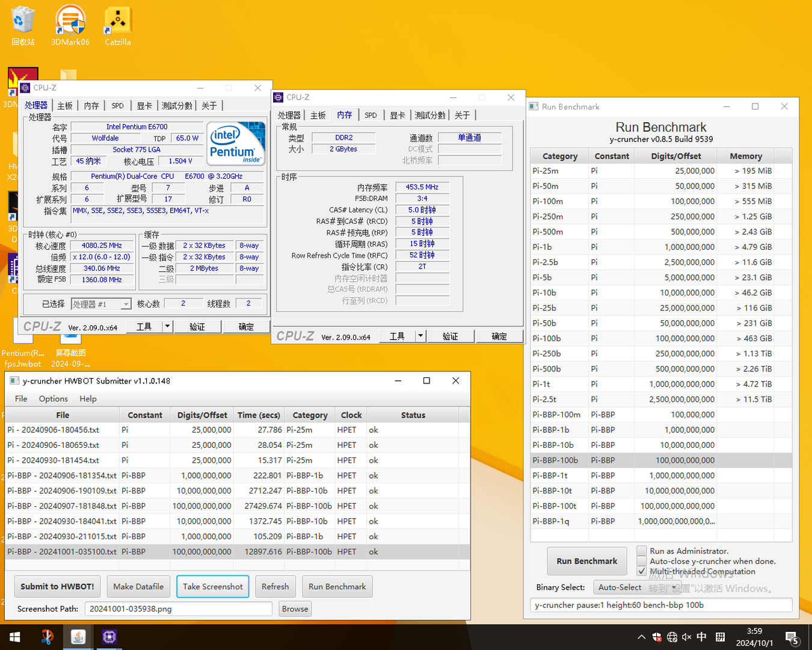Switch to 测试分数 tab in left CPU-Z

point(177,106)
